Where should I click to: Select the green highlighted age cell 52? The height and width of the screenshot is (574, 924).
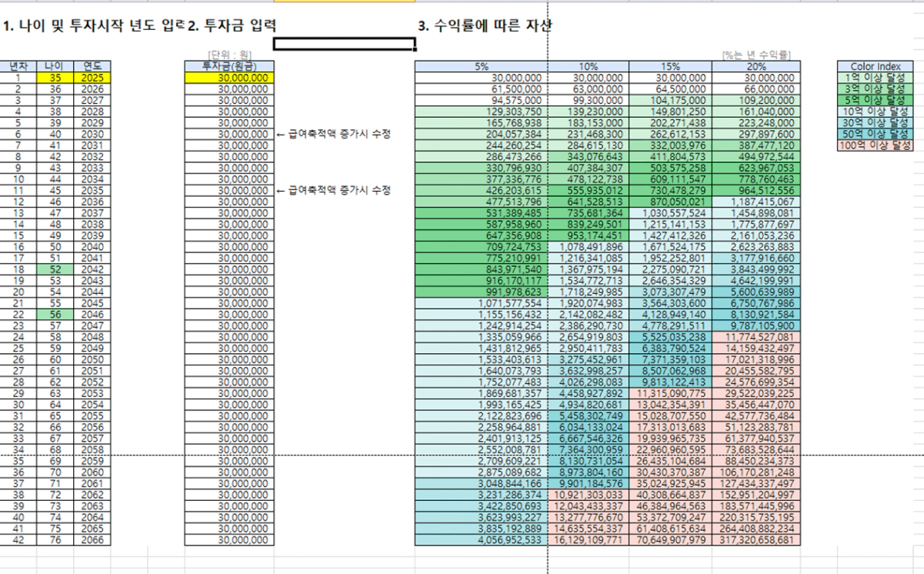(x=55, y=268)
